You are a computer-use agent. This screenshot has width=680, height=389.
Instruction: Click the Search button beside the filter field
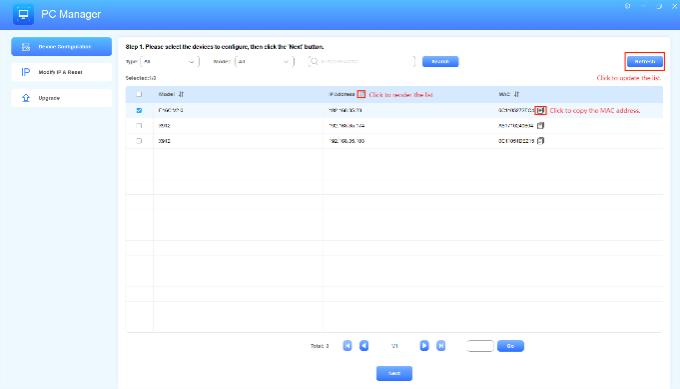coord(440,62)
